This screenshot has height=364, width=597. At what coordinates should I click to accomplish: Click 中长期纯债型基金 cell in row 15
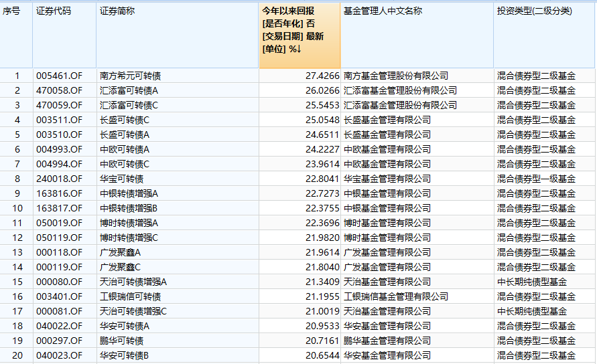pyautogui.click(x=532, y=282)
